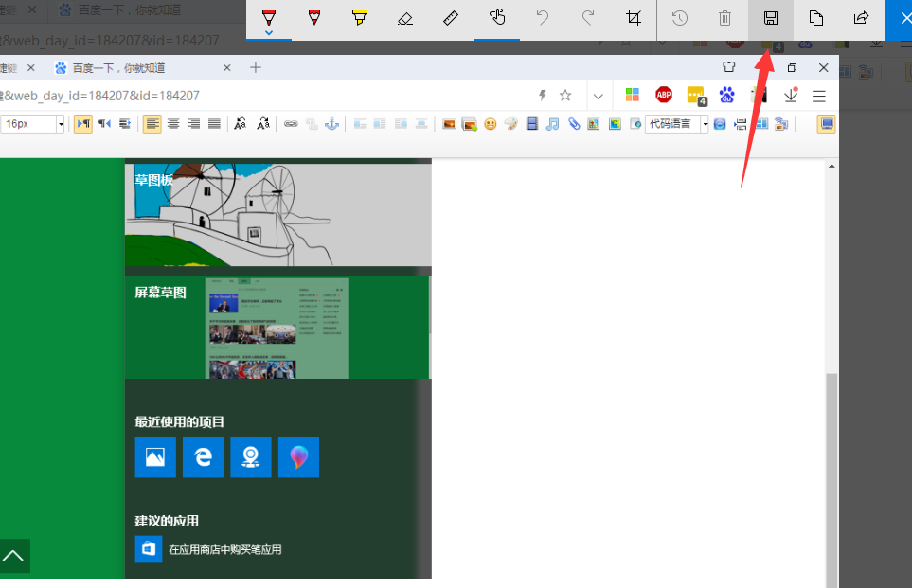Share the screenshot using the share icon
This screenshot has height=588, width=912.
coord(861,17)
